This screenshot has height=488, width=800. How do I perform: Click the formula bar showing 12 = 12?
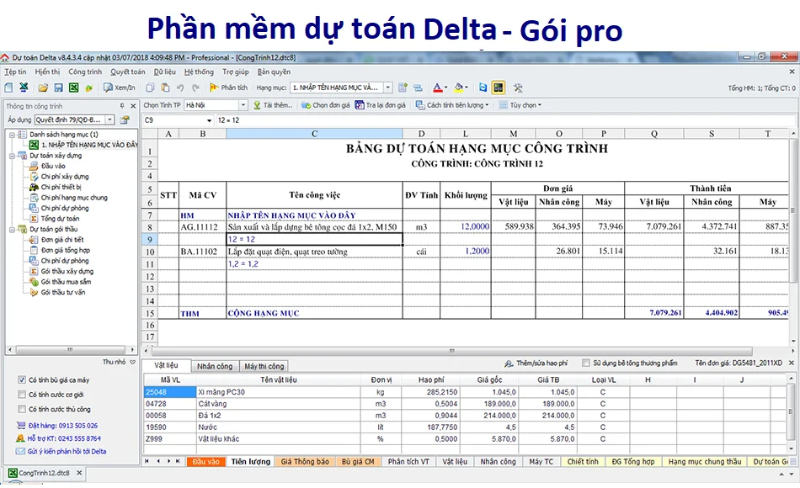[x=505, y=120]
